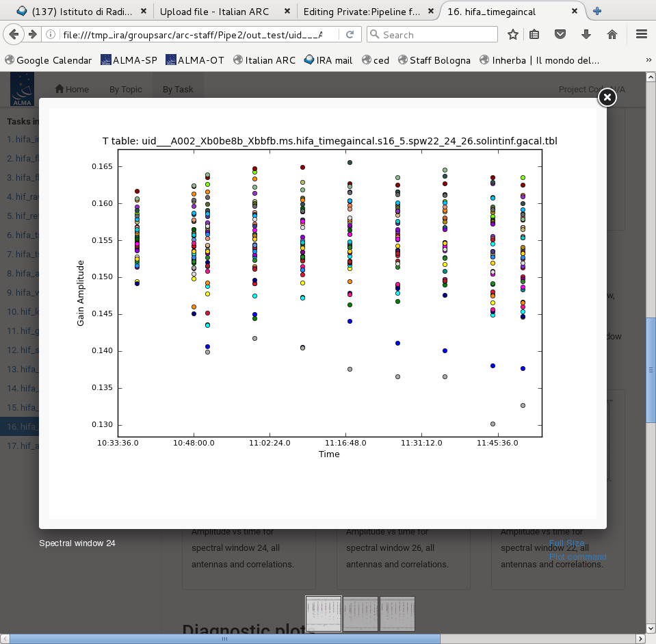Close the Editing Private:Pipeline tab
This screenshot has height=644, width=656.
[x=431, y=12]
